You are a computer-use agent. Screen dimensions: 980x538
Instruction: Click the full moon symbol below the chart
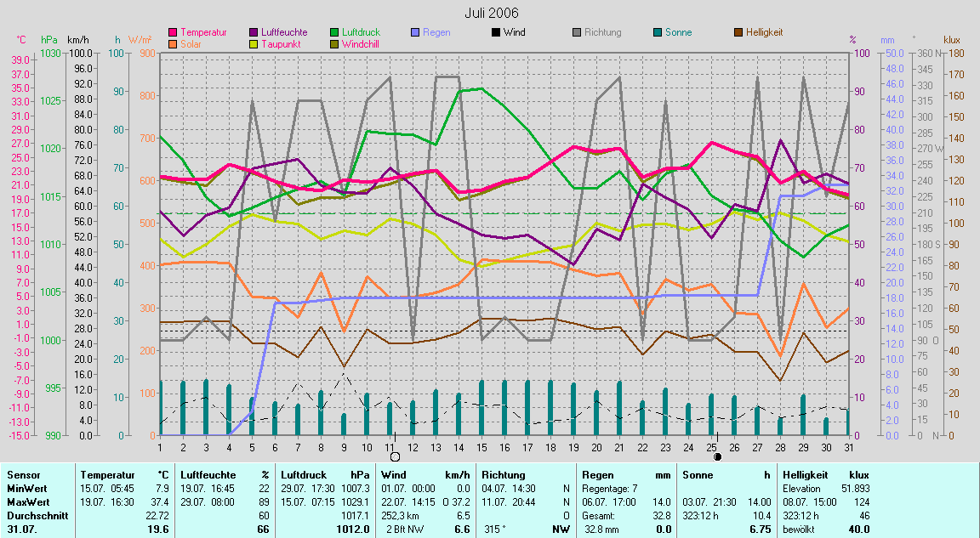[395, 456]
